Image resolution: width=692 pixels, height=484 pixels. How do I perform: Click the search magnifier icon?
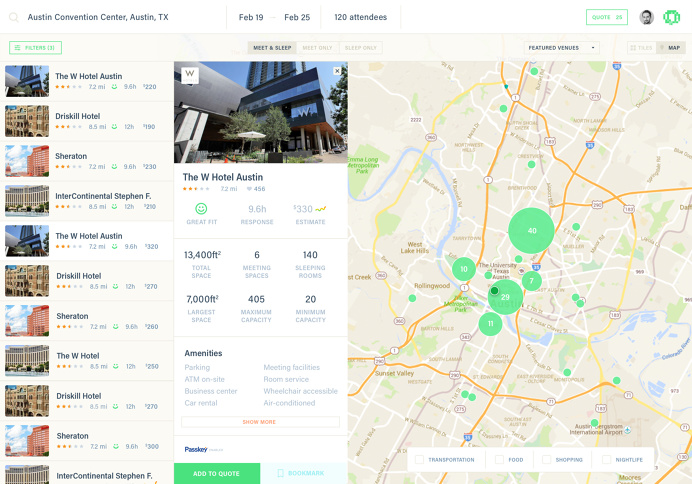14,17
